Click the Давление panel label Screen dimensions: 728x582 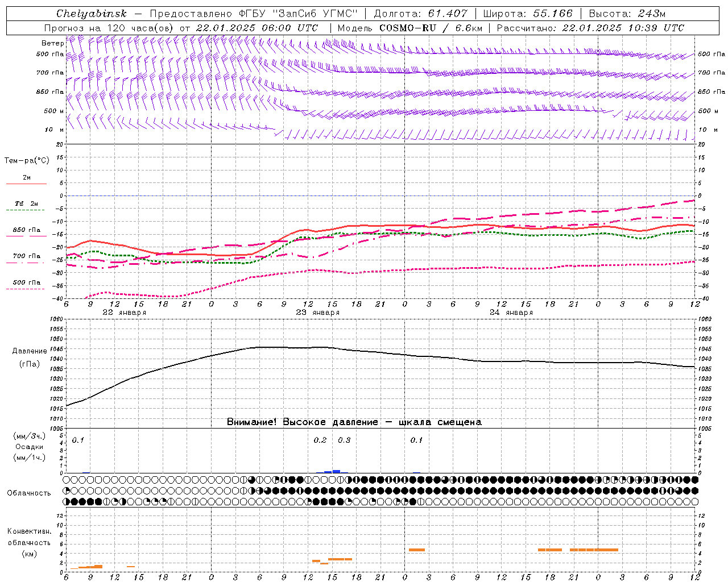point(30,351)
